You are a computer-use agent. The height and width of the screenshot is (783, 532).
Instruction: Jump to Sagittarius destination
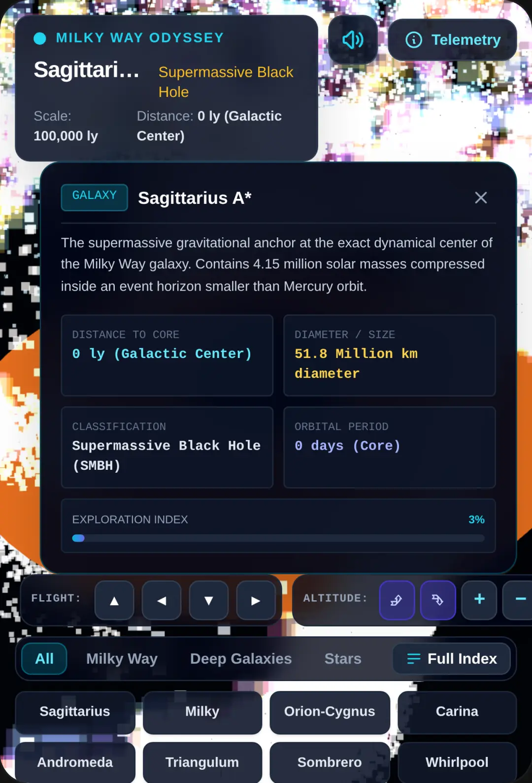click(75, 712)
